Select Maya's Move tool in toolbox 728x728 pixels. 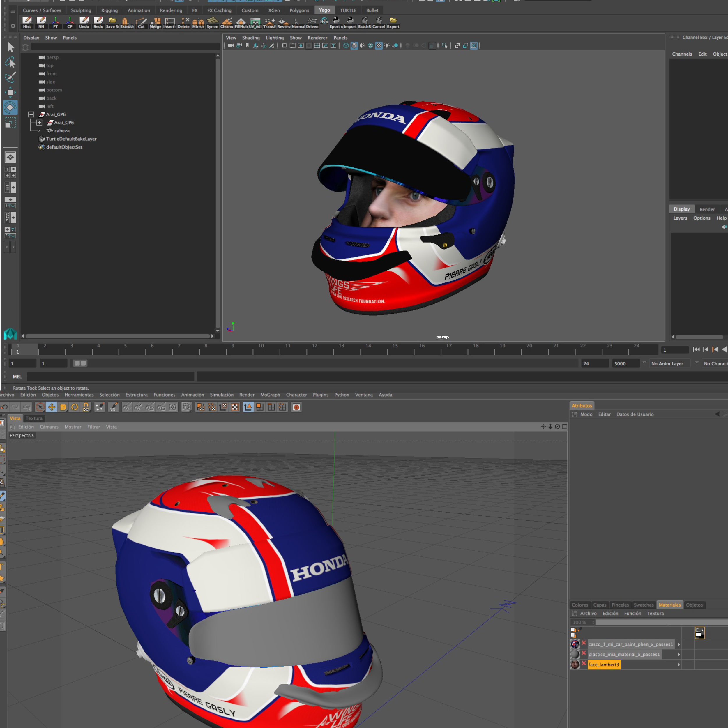(10, 92)
